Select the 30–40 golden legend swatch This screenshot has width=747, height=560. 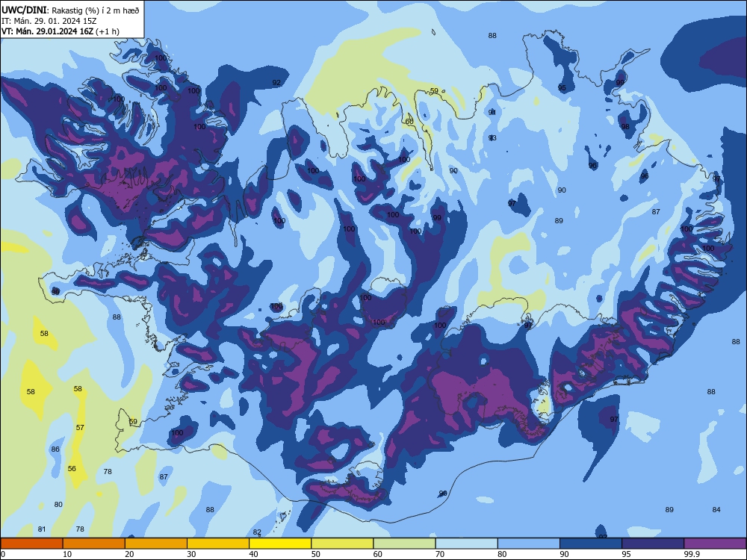click(218, 544)
